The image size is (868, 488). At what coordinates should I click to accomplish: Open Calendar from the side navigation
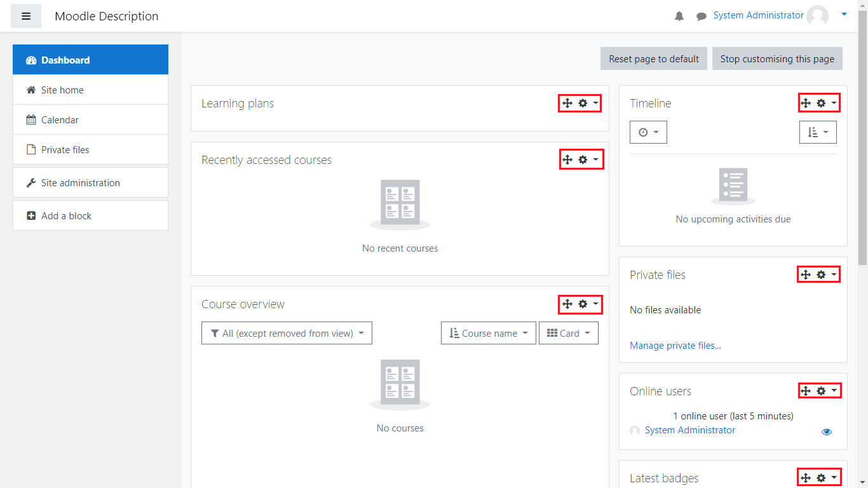pos(60,120)
